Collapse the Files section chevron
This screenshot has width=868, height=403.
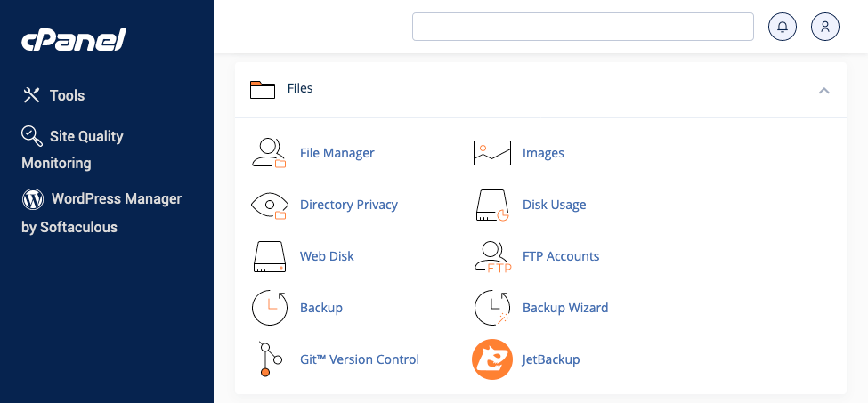point(823,90)
